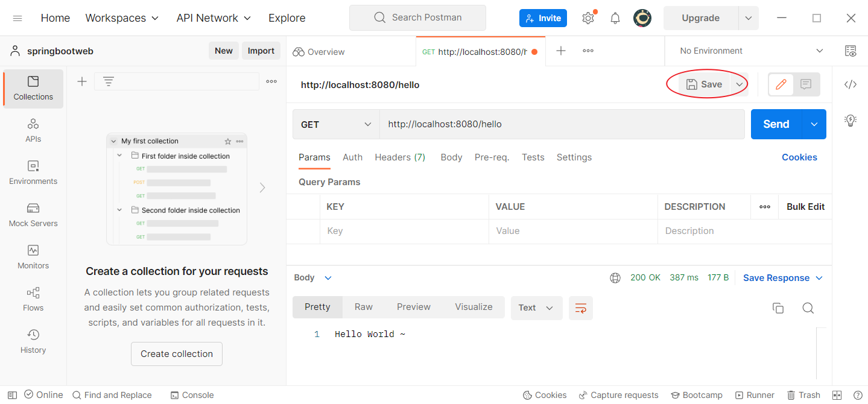Expand the No Environment selector
Screen dimensions: 868x404
[751, 51]
